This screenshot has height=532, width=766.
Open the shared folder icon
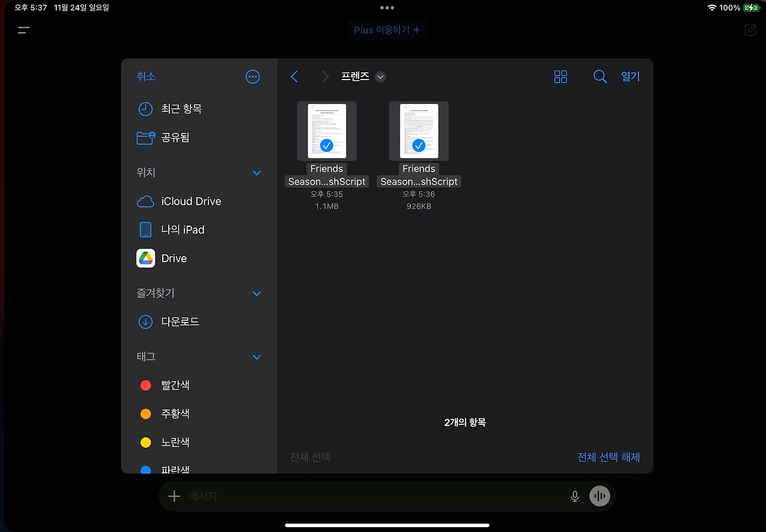pos(145,138)
